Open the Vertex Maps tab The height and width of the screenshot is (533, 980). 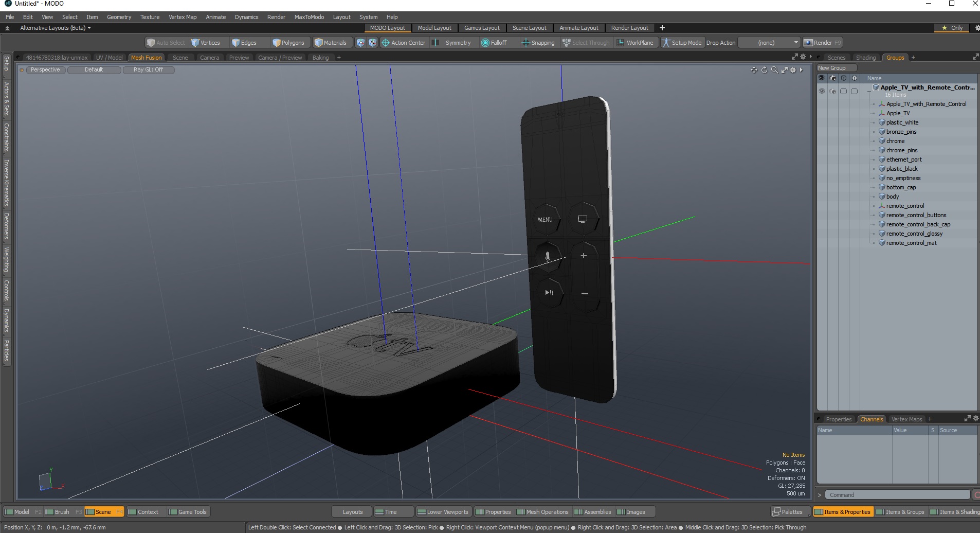point(906,419)
